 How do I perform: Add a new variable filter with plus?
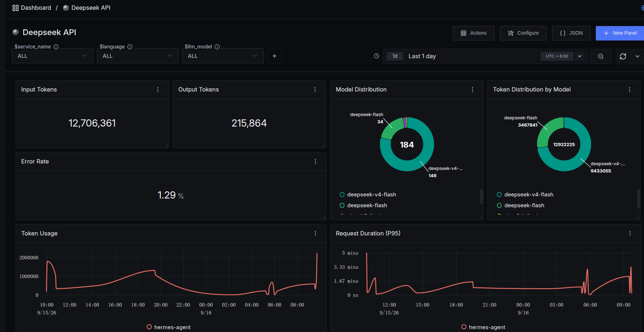point(275,56)
